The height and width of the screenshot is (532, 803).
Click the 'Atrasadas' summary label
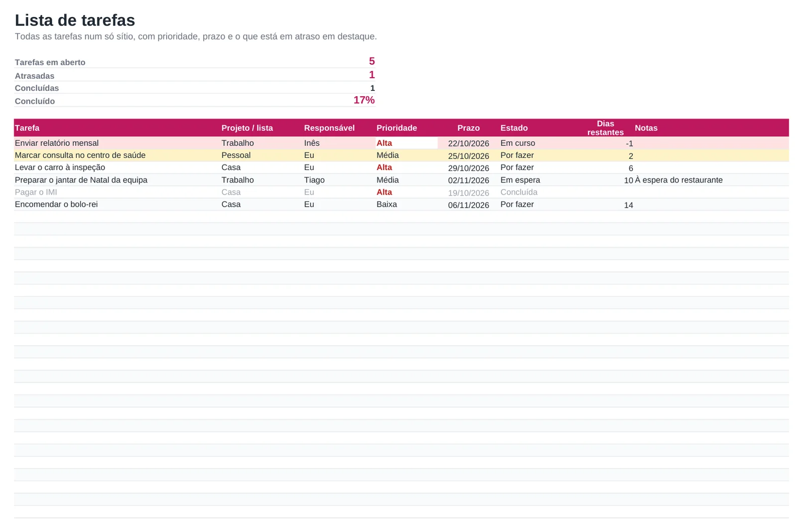(x=35, y=76)
